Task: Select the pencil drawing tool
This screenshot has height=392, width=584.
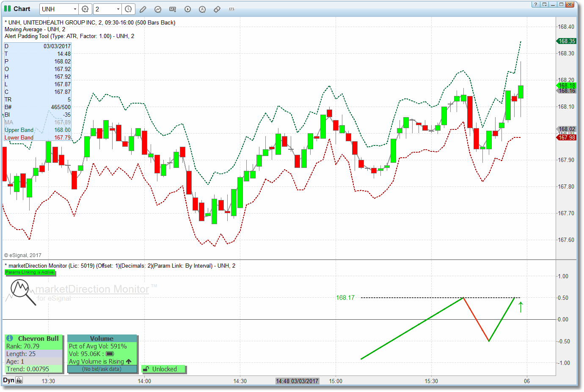Action: click(x=143, y=9)
